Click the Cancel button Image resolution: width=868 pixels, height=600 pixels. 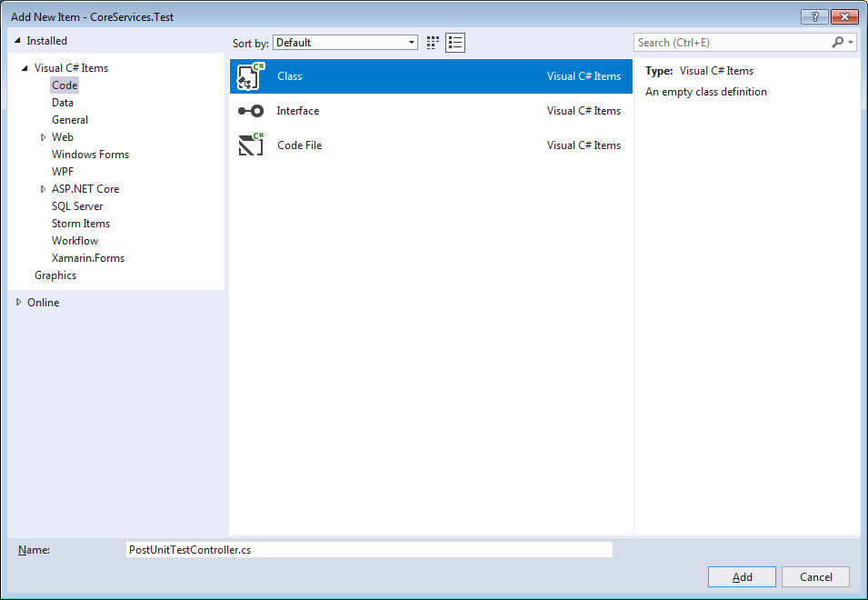click(x=816, y=576)
